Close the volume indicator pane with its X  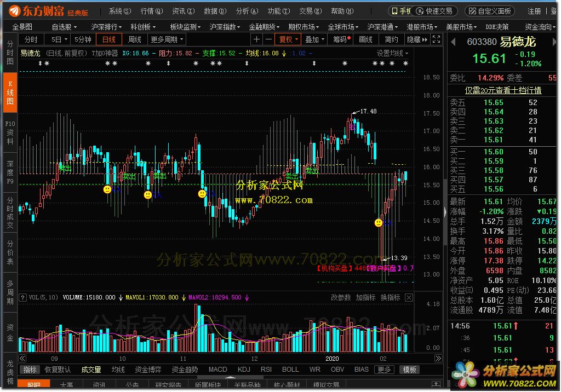click(x=409, y=298)
